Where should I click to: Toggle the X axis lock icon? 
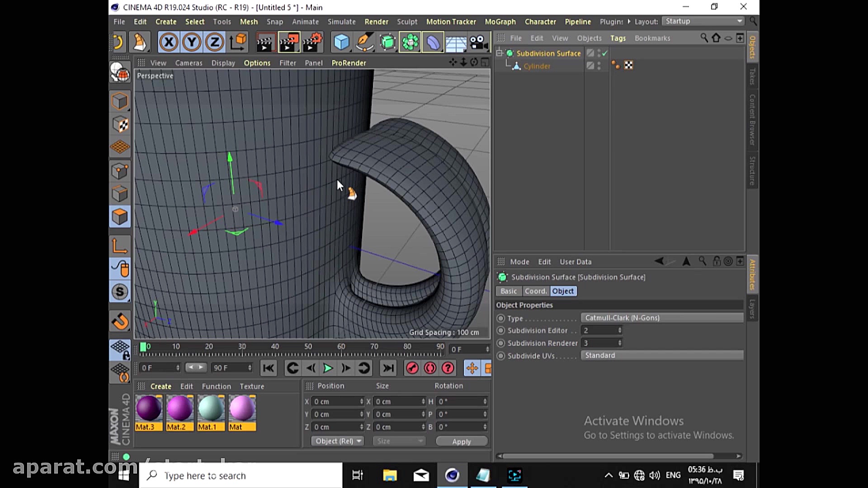[169, 42]
